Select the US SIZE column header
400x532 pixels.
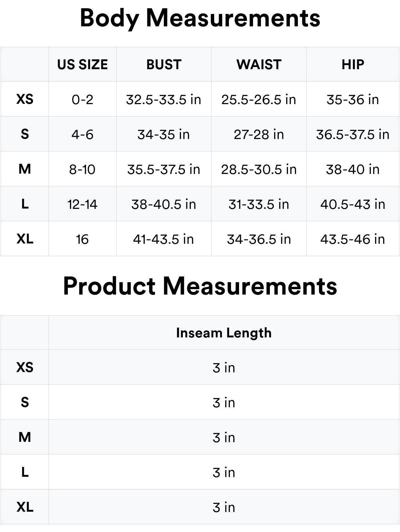[83, 64]
